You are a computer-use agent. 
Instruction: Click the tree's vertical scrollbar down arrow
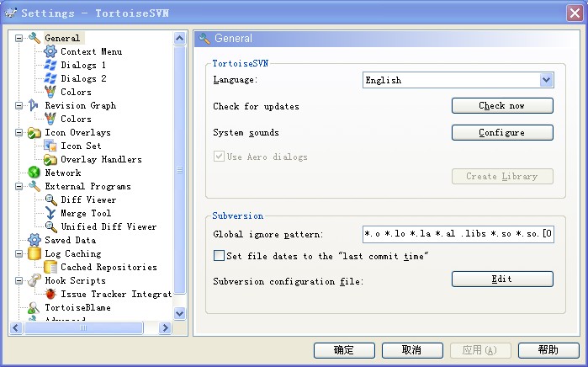pos(179,313)
